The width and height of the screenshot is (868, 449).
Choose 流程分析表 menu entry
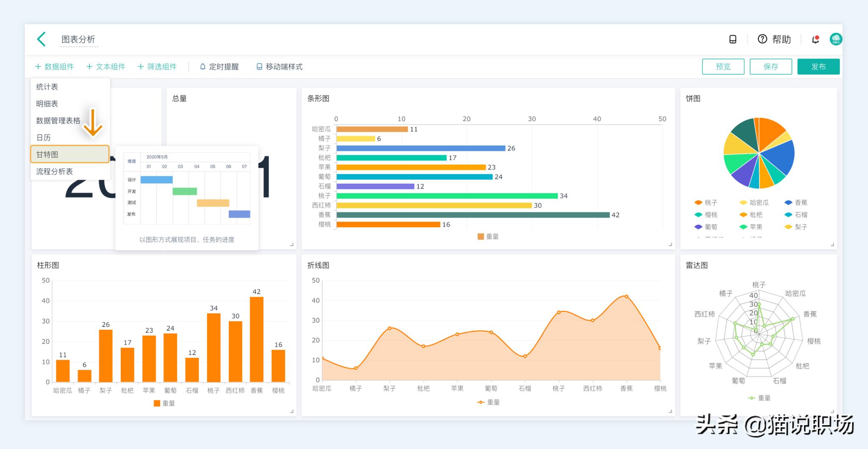pos(55,171)
